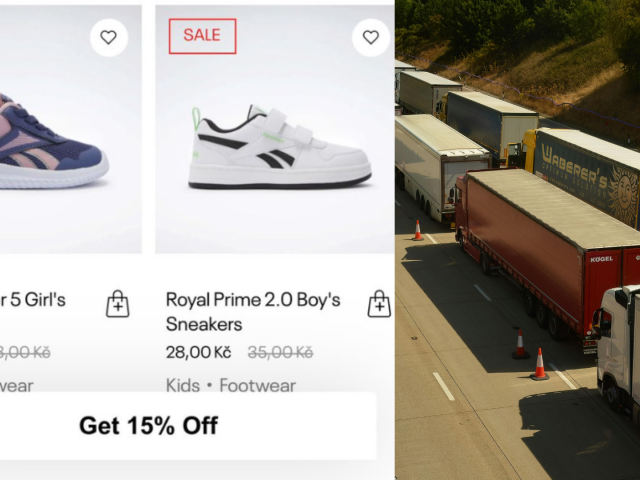Open the Kids category label
The image size is (640, 480).
point(183,385)
